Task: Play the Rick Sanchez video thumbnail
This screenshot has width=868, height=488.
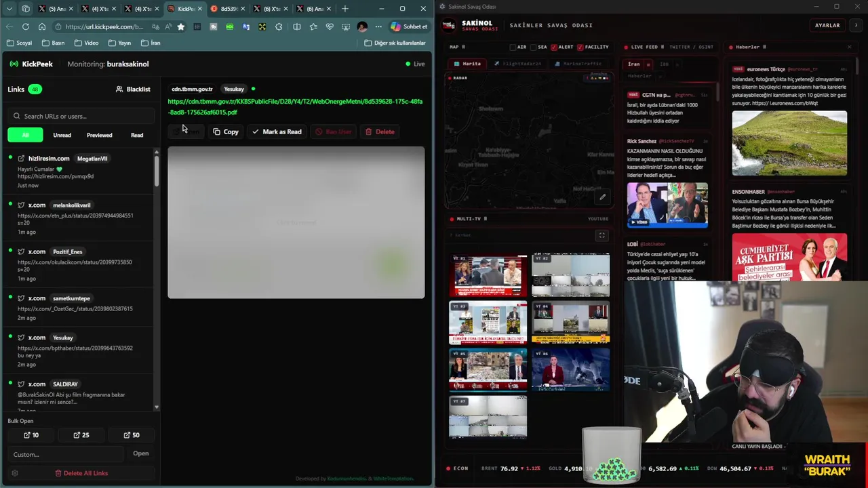Action: (667, 204)
